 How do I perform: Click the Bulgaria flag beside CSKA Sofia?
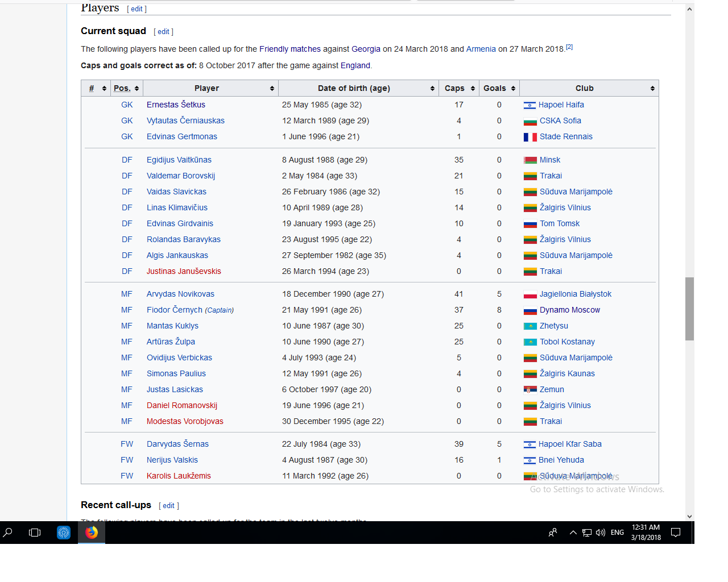click(x=530, y=121)
